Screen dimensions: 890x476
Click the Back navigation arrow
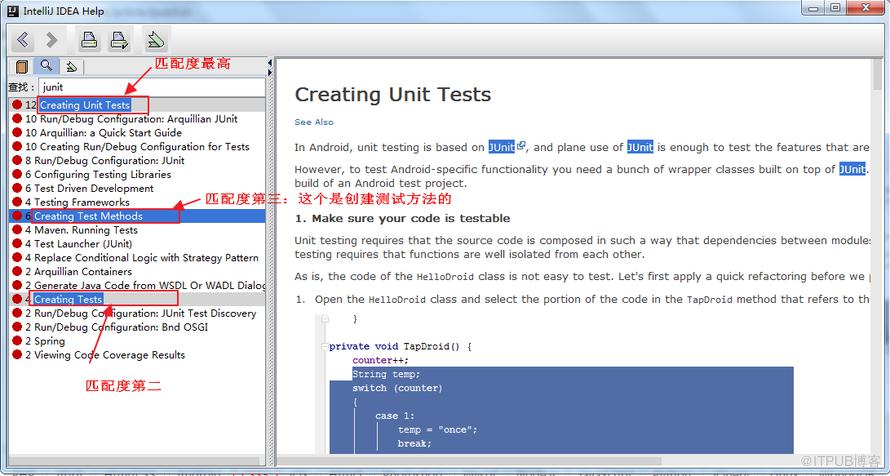23,40
